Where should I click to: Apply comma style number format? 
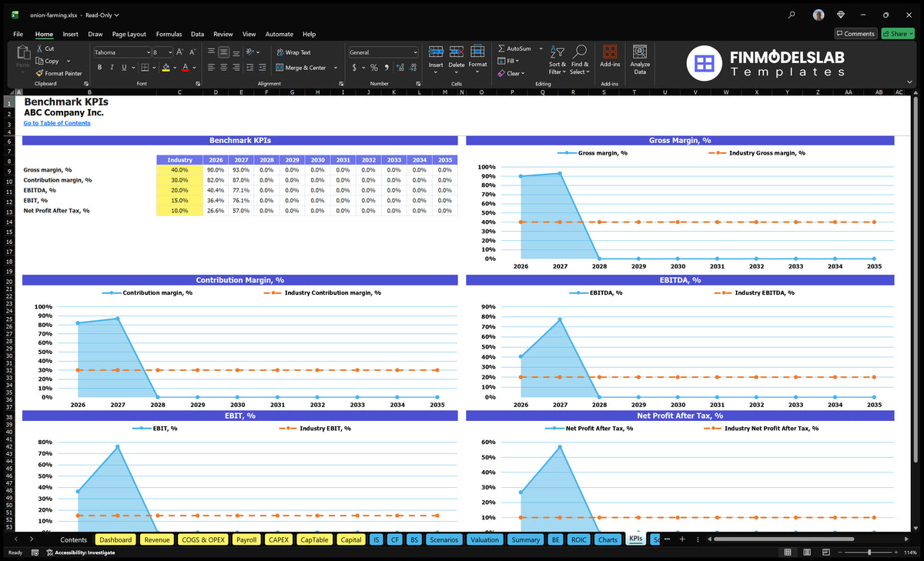(385, 68)
